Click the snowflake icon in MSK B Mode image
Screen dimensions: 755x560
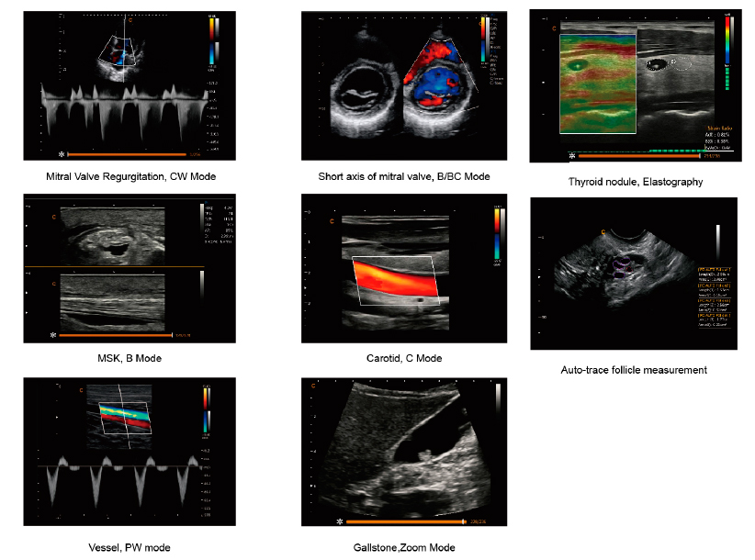point(50,335)
